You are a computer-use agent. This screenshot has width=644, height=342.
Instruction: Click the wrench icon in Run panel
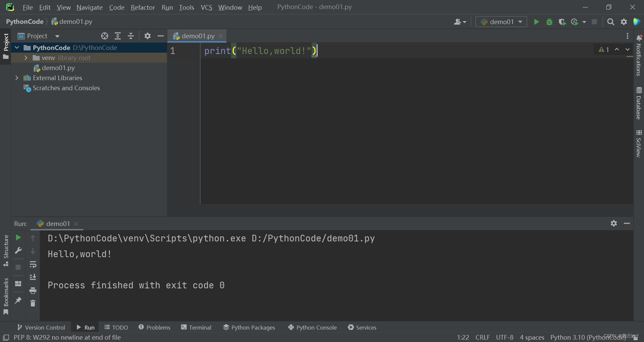pyautogui.click(x=18, y=250)
